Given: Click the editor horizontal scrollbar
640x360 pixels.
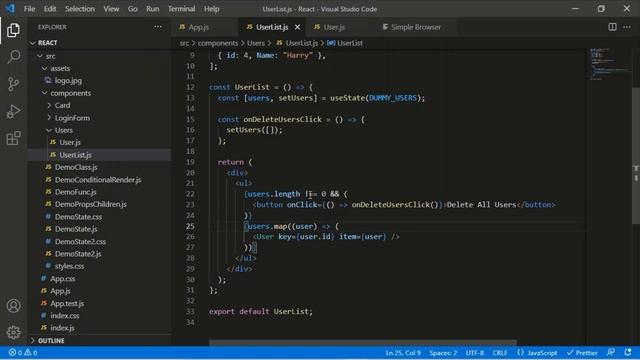Looking at the screenshot, I should [363, 343].
